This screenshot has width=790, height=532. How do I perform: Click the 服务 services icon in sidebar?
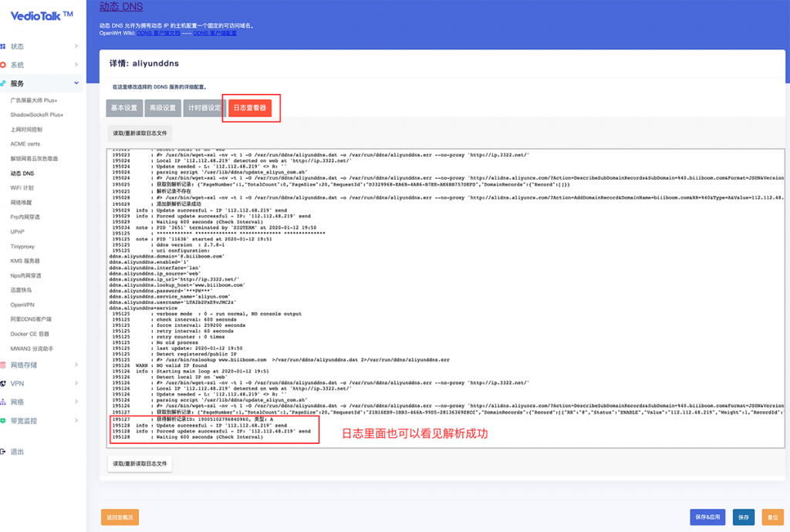[x=3, y=83]
